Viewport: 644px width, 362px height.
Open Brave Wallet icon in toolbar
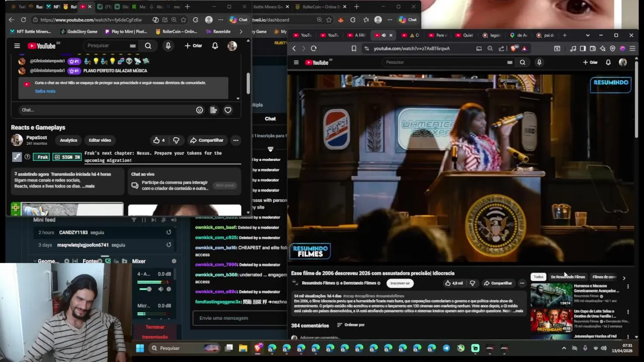click(592, 48)
